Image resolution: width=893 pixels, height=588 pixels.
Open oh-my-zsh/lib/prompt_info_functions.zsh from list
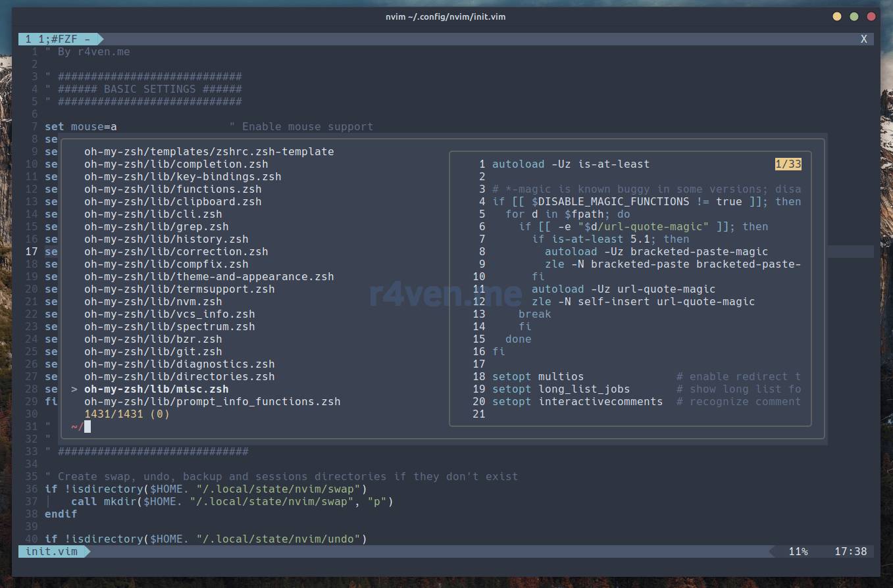point(212,401)
